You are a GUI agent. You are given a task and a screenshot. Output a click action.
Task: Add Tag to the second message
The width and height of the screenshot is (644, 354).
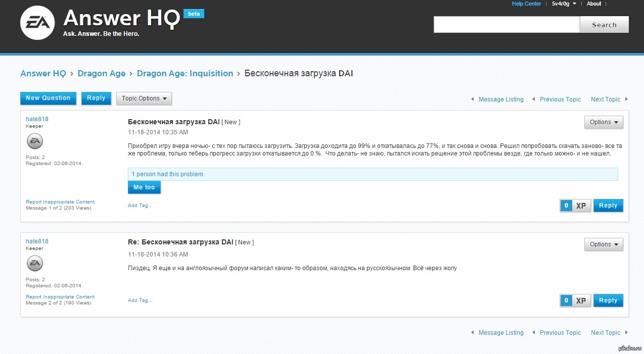(140, 300)
